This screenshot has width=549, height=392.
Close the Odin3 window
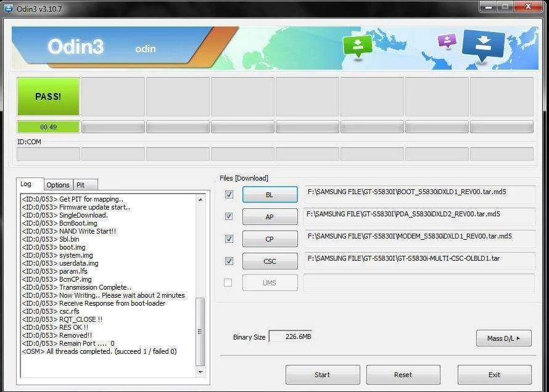[x=529, y=6]
